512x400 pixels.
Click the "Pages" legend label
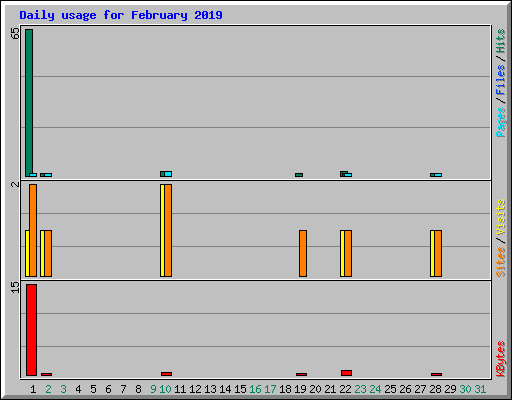[x=500, y=122]
